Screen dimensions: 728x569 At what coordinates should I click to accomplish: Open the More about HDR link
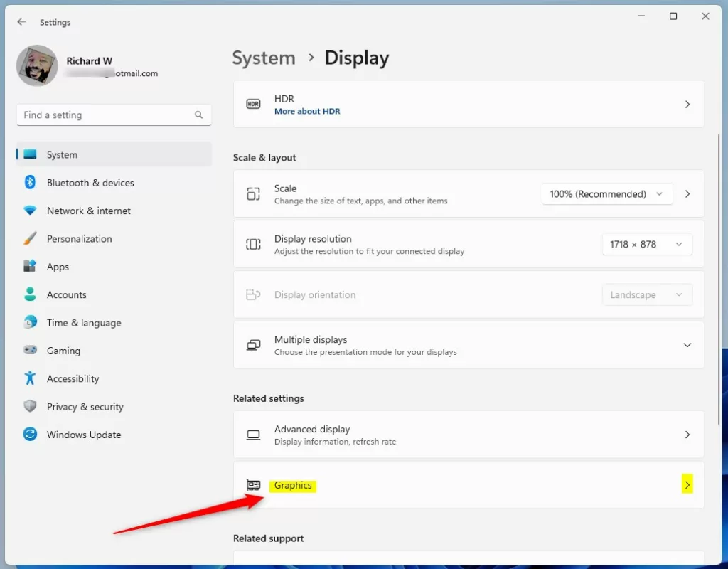307,111
